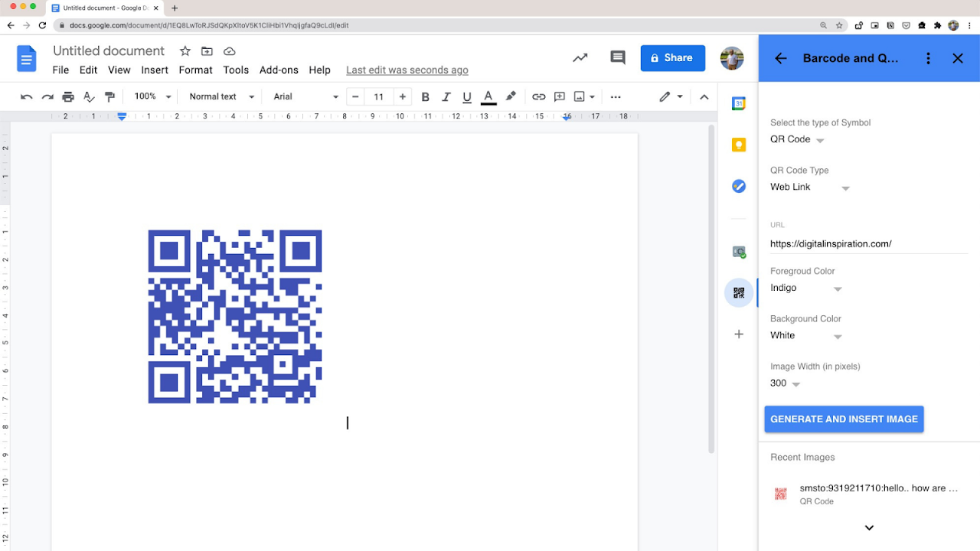The height and width of the screenshot is (551, 980).
Task: Select the QR code add-on side panel icon
Action: [739, 292]
